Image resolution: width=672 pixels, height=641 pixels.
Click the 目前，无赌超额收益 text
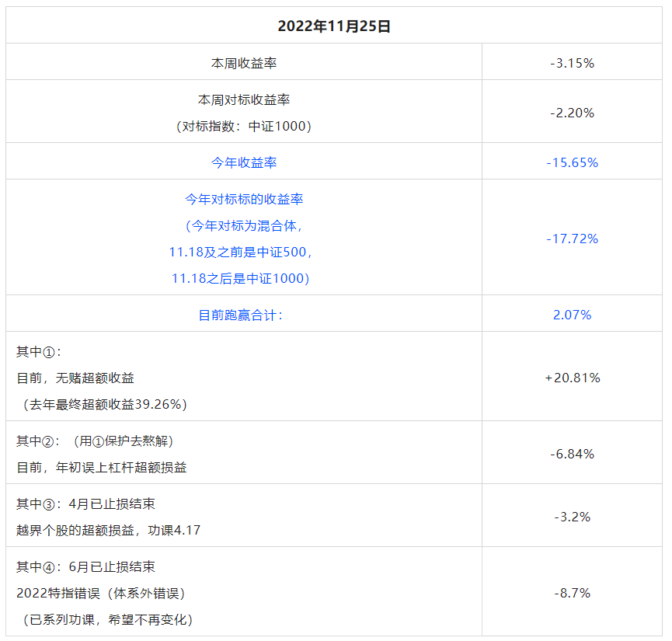(75, 378)
